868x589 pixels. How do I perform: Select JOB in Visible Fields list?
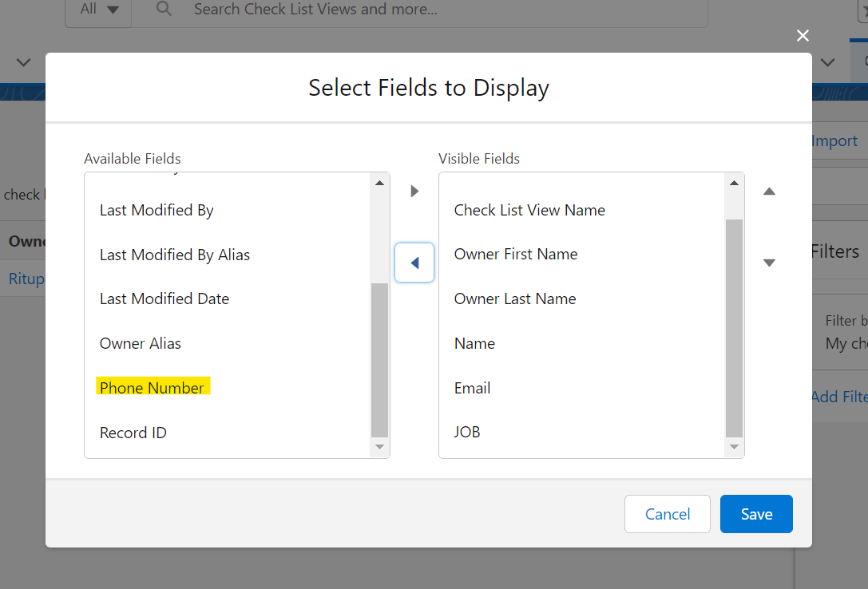click(467, 432)
